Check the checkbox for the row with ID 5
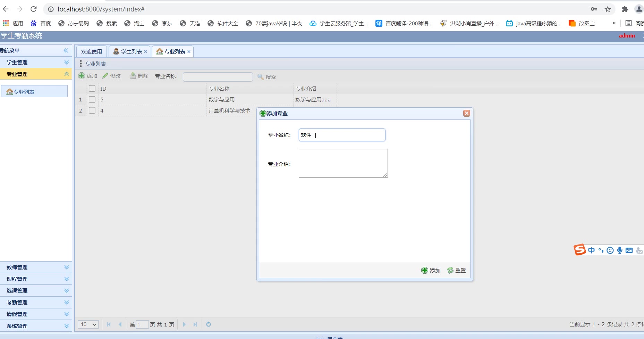This screenshot has height=339, width=644. click(92, 100)
